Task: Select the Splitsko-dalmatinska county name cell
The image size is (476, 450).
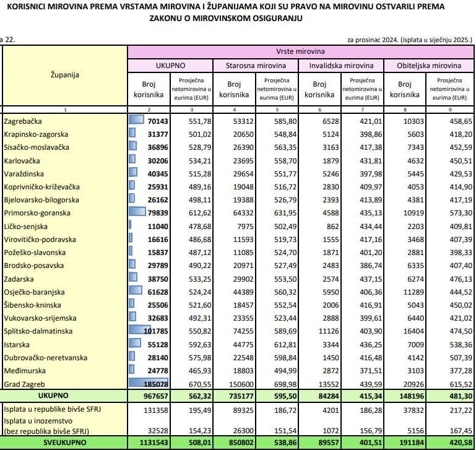Action: pos(38,331)
